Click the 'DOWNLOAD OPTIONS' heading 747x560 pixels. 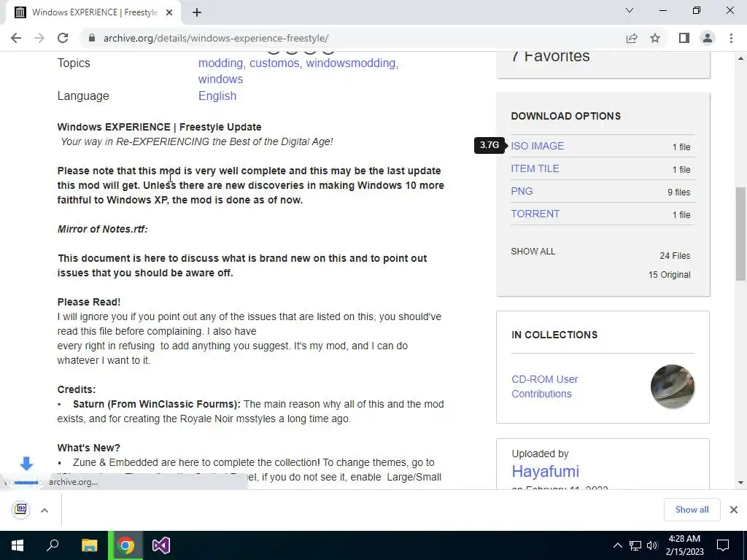tap(566, 116)
